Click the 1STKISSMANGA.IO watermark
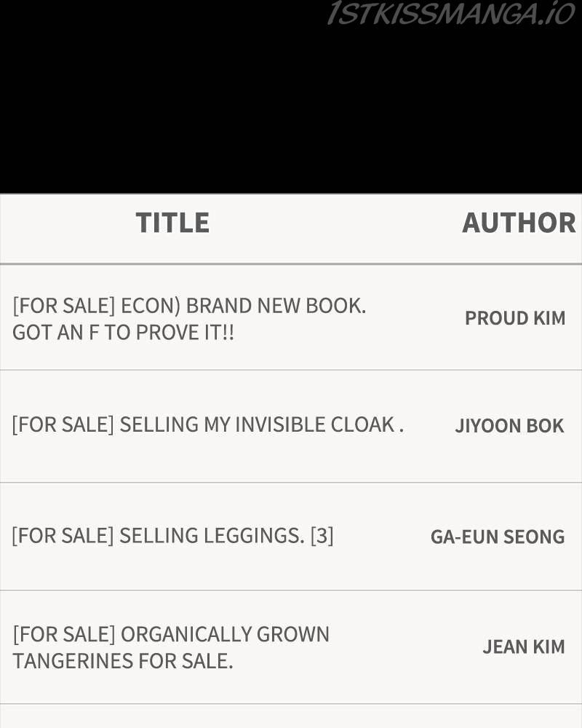The image size is (582, 728). [451, 13]
